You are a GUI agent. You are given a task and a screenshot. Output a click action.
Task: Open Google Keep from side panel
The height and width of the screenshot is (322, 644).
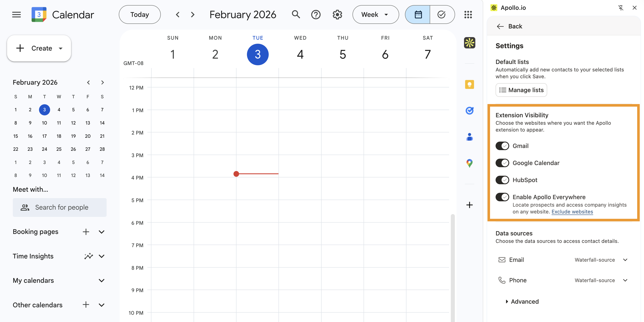(x=469, y=84)
